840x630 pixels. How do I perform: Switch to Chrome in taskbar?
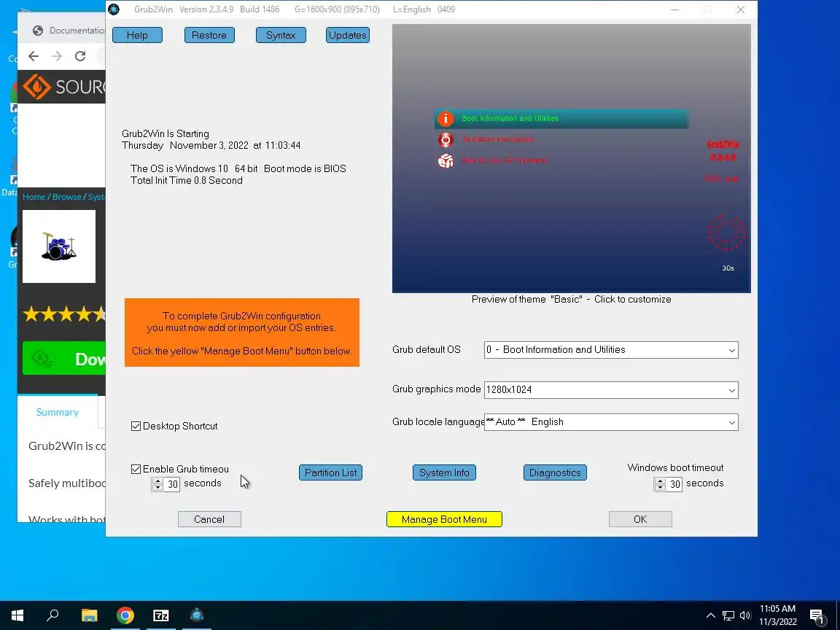coord(125,615)
